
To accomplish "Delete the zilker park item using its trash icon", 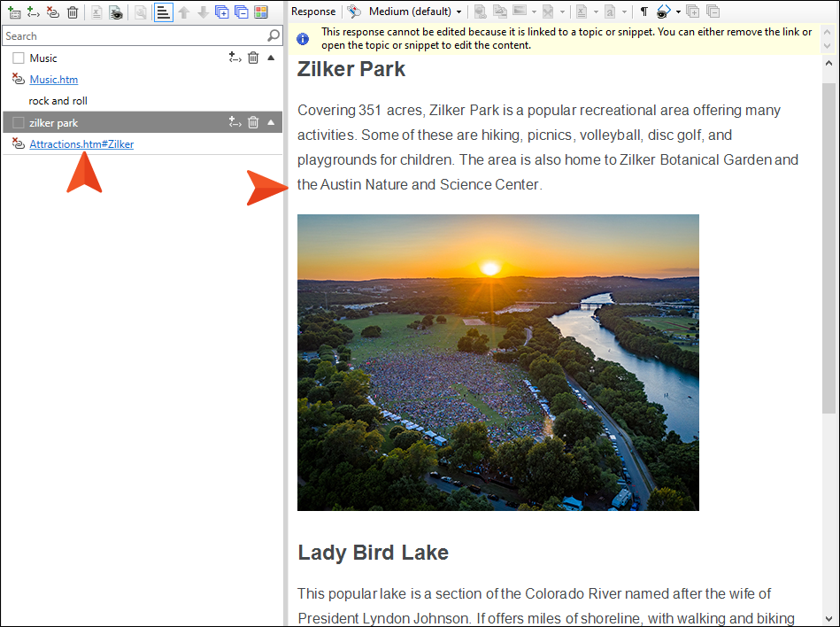I will [x=253, y=122].
